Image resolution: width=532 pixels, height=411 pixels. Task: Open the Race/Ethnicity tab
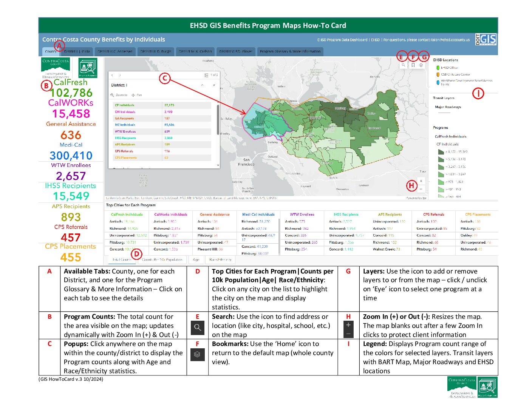[220, 260]
